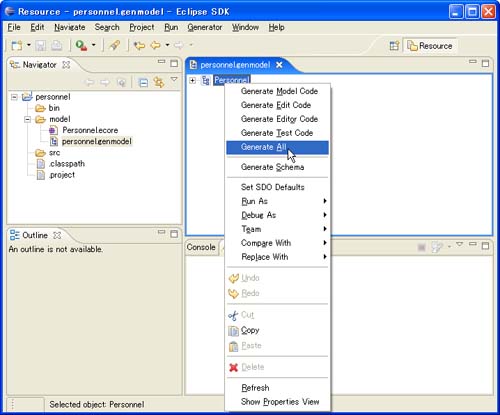The height and width of the screenshot is (415, 500).
Task: Open the Replace With submenu
Action: [x=278, y=257]
